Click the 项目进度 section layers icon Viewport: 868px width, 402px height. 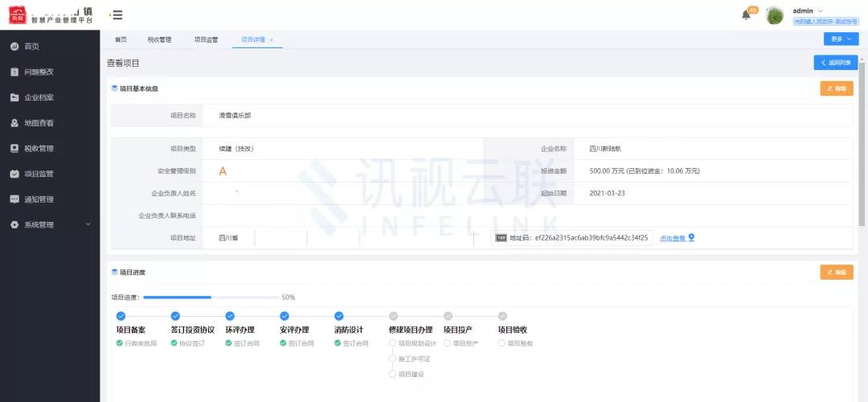pyautogui.click(x=115, y=273)
